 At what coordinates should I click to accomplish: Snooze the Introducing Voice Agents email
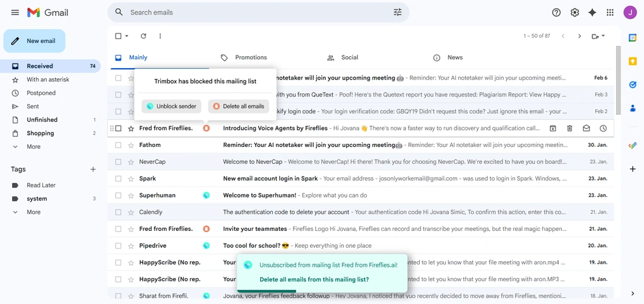[603, 129]
